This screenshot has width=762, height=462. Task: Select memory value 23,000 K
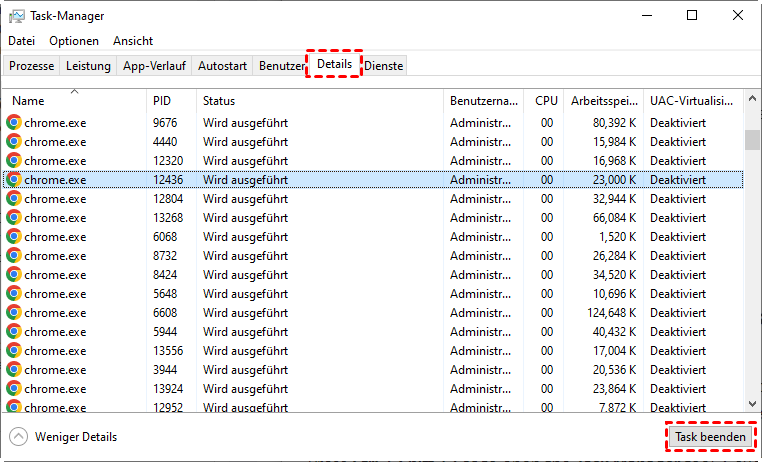pyautogui.click(x=614, y=179)
